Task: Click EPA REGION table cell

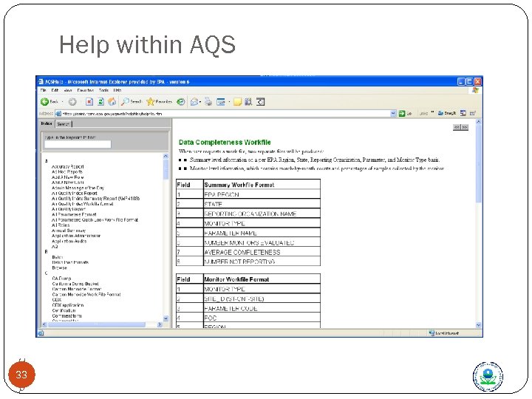Action: pyautogui.click(x=262, y=194)
